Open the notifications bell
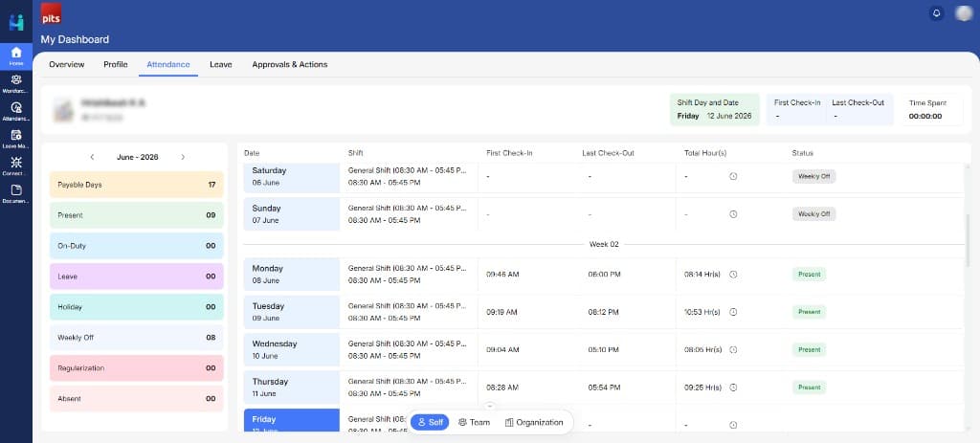Viewport: 980px width, 443px height. pyautogui.click(x=936, y=13)
